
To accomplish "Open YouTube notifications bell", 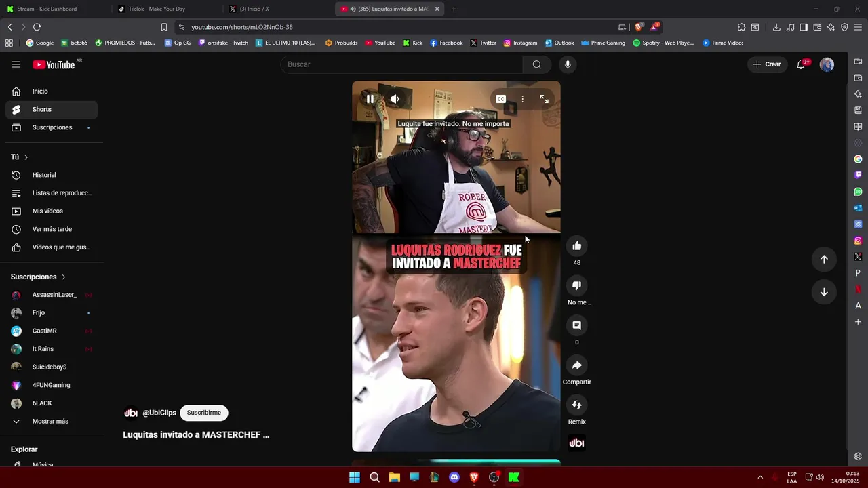I will [801, 64].
